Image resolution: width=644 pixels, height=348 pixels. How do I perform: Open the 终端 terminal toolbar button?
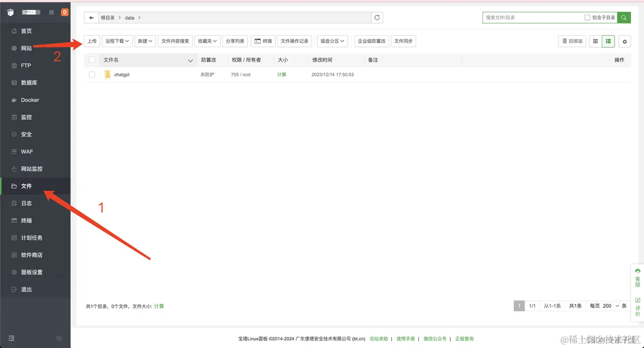point(263,41)
